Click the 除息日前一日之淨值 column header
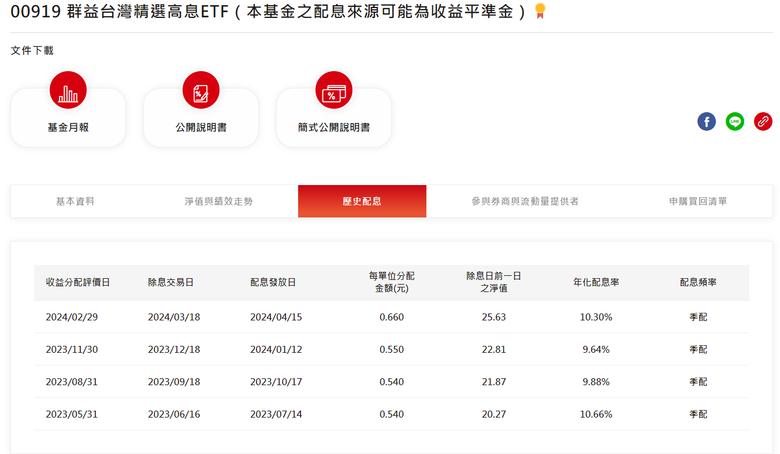 click(x=493, y=282)
